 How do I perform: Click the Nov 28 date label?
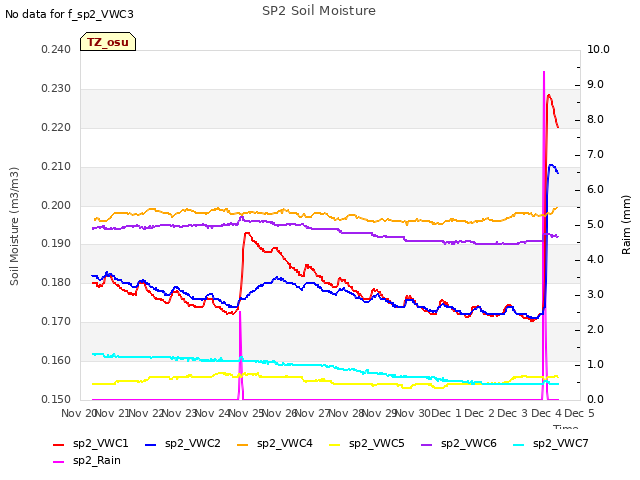point(347,413)
